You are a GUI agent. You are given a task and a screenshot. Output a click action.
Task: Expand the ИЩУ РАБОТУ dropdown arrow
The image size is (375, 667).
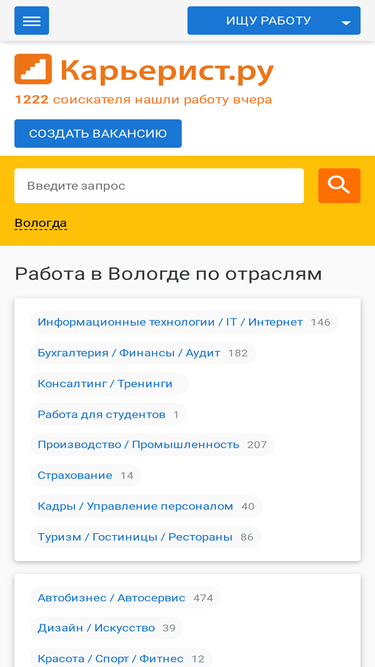point(346,23)
